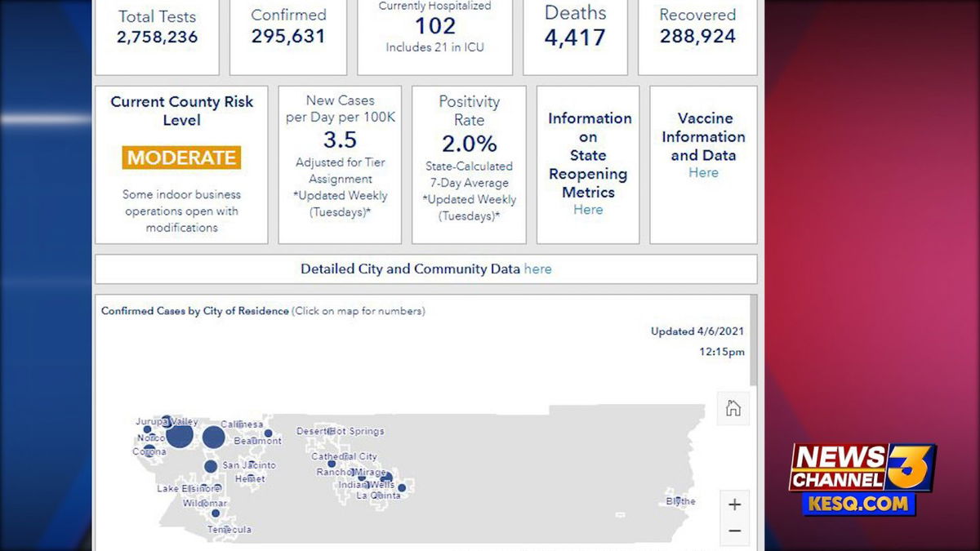Open the Vaccine Information and Data 'Here' link
Screen dimensions: 980x551
[702, 173]
